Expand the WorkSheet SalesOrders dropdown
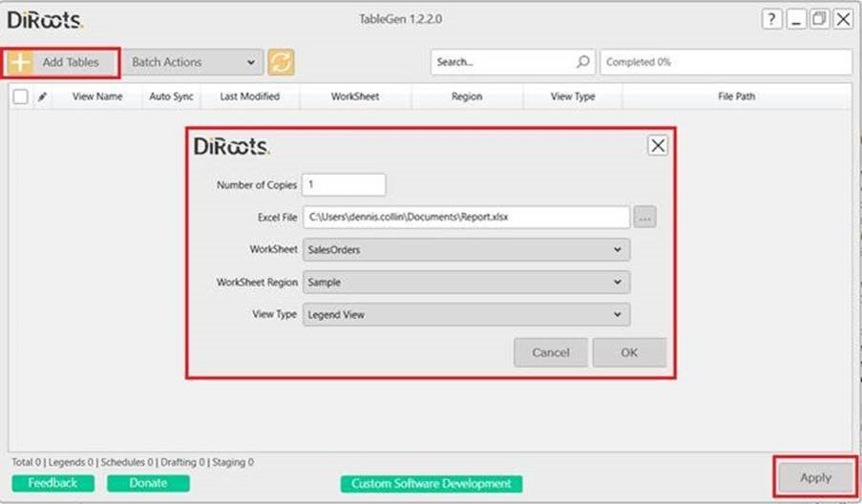The image size is (862, 504). [x=466, y=249]
